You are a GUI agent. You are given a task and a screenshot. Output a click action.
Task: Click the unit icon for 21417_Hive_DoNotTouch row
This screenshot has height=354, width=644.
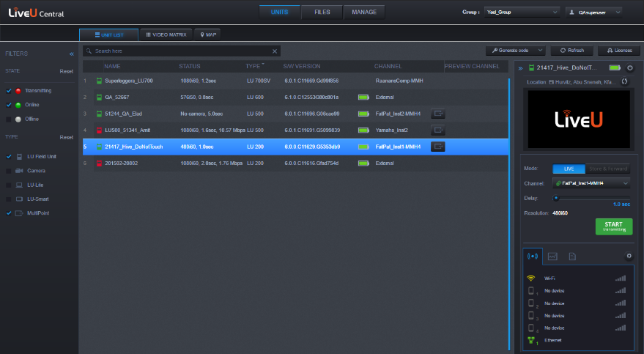coord(99,147)
